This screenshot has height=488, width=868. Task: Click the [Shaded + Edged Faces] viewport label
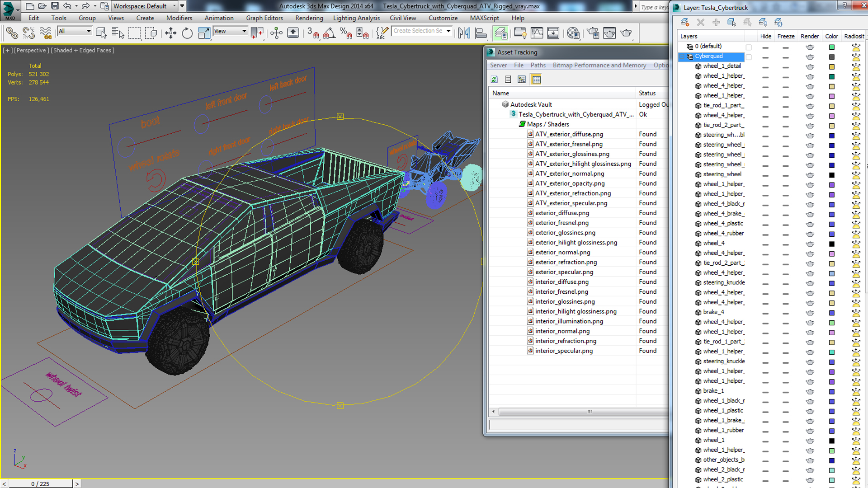point(82,50)
